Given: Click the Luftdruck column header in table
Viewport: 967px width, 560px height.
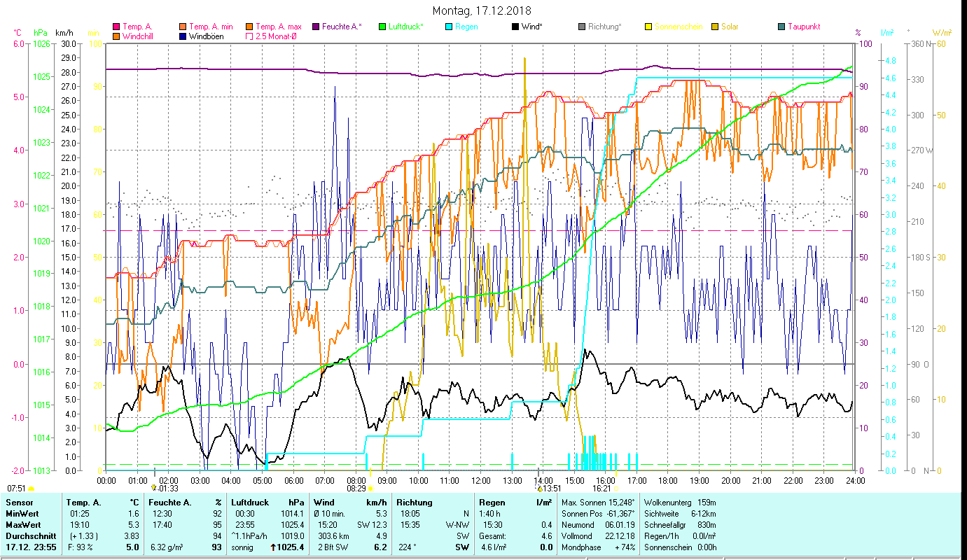Looking at the screenshot, I should [x=251, y=503].
